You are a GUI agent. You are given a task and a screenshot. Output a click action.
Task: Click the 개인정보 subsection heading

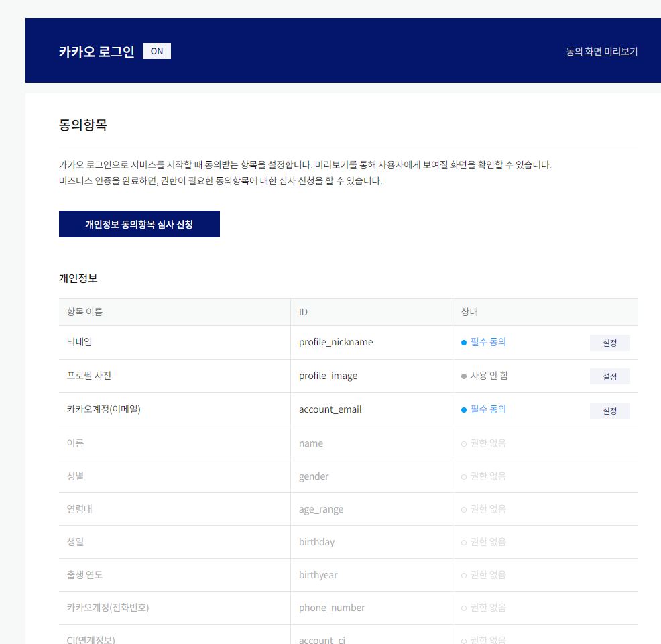pos(78,278)
